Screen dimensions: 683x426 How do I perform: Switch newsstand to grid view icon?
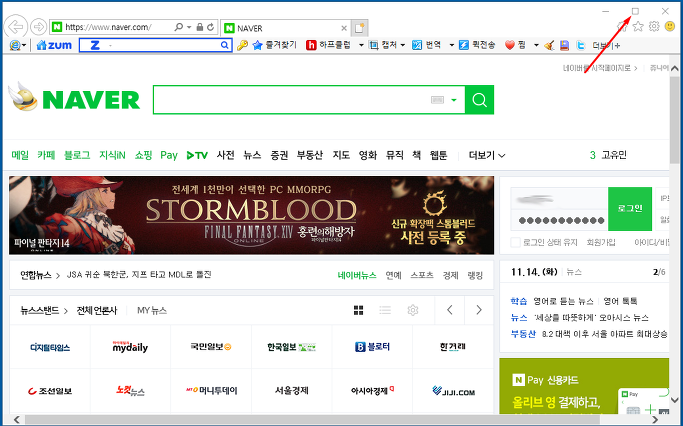[x=358, y=310]
